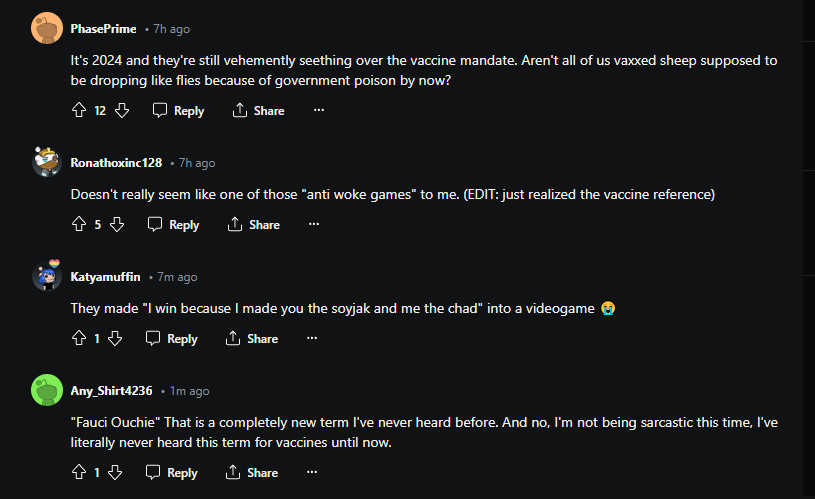Share Any_Shirt4236's comment
815x499 pixels.
click(x=252, y=472)
